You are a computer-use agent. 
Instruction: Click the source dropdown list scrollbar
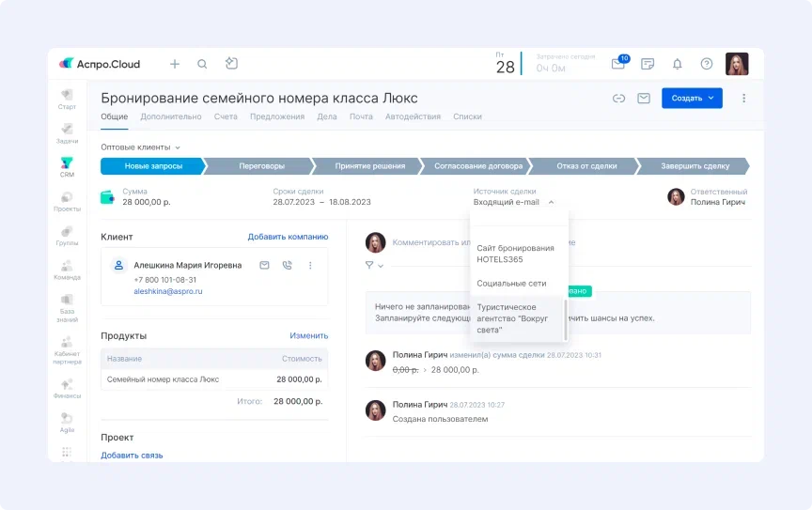pos(566,319)
